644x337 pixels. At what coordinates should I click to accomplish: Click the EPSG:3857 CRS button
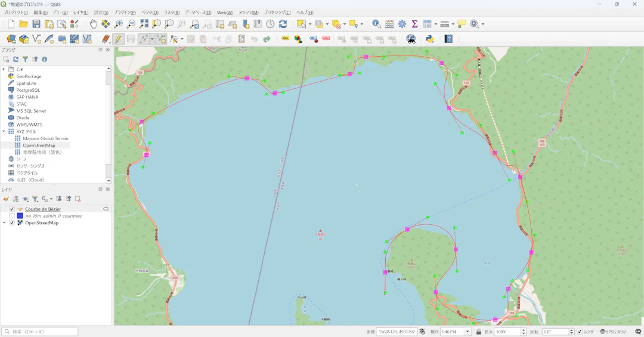tap(613, 332)
